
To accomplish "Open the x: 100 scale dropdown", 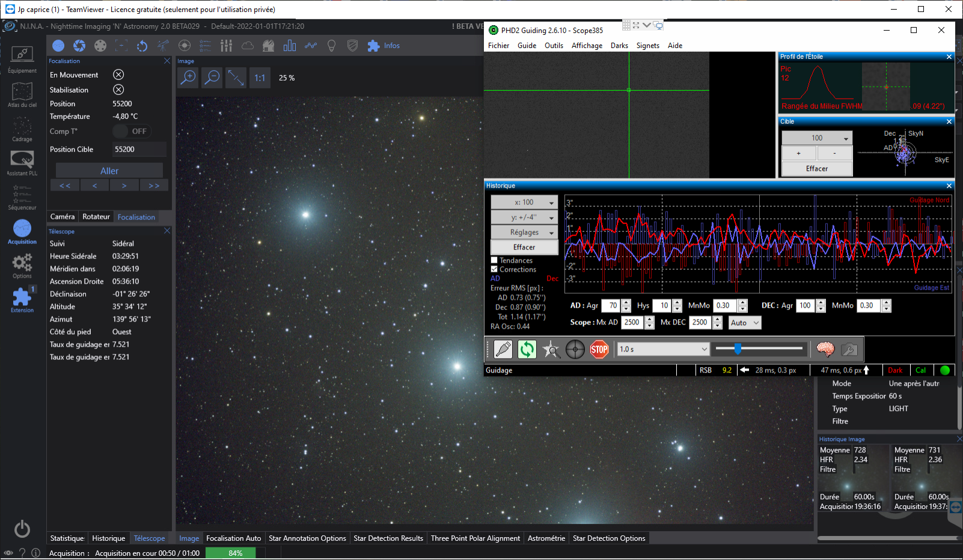I will pyautogui.click(x=524, y=202).
